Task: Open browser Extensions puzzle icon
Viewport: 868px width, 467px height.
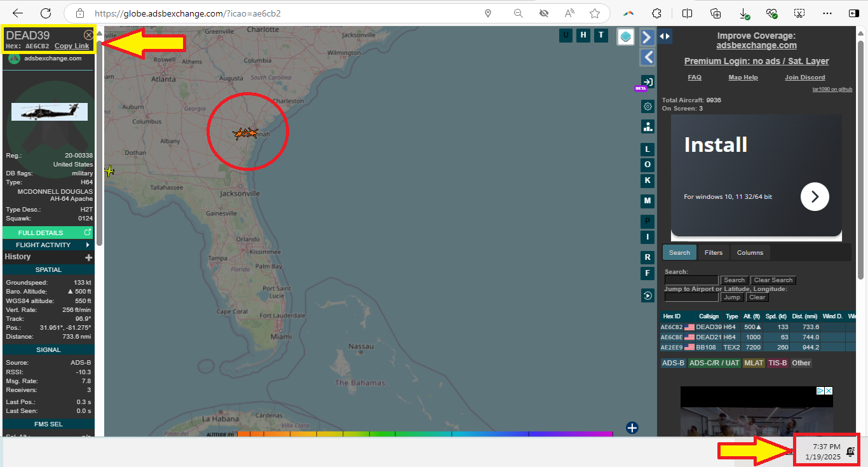Action: point(657,13)
